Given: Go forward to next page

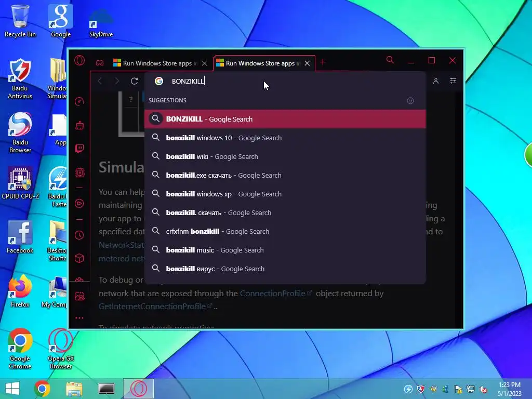Looking at the screenshot, I should [117, 81].
